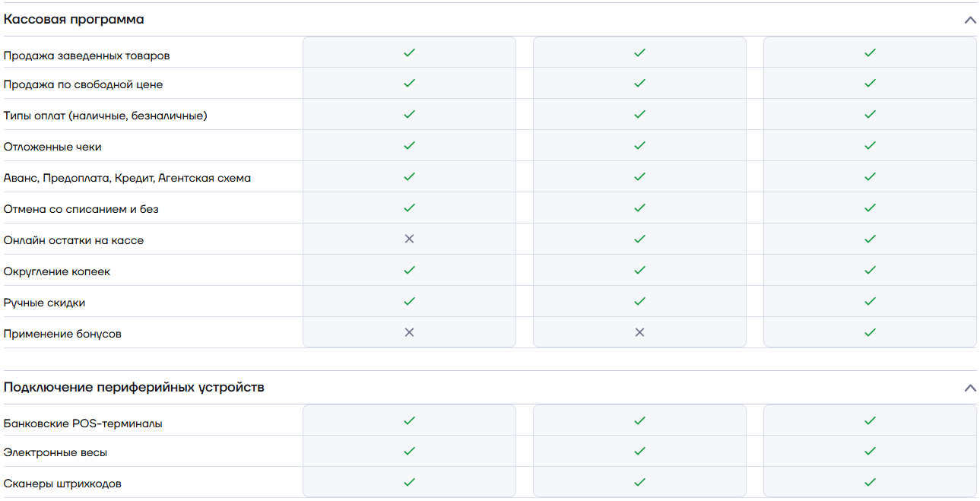Screen dimensions: 980x501
Task: Click the Типы оплат (наличные, безналичные) label
Action: [x=105, y=116]
